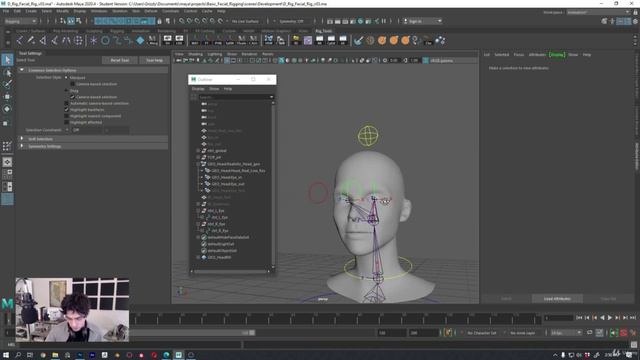Click play forwards button
Image resolution: width=640 pixels, height=360 pixels.
click(610, 318)
